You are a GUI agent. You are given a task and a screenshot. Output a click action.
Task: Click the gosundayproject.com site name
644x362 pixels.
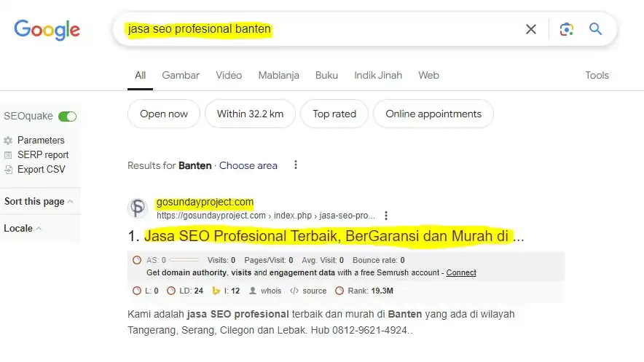tap(205, 202)
